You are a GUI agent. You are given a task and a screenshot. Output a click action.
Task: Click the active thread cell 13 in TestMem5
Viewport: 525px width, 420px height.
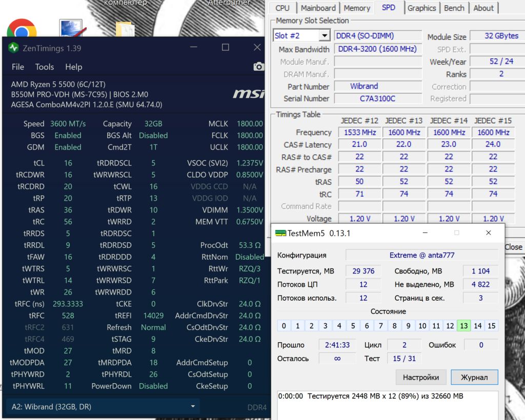(463, 326)
